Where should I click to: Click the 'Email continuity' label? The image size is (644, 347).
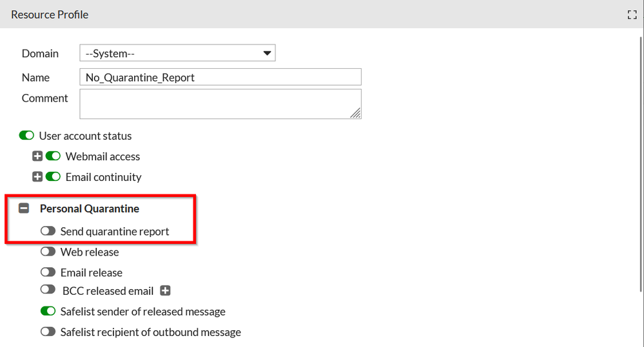coord(104,177)
